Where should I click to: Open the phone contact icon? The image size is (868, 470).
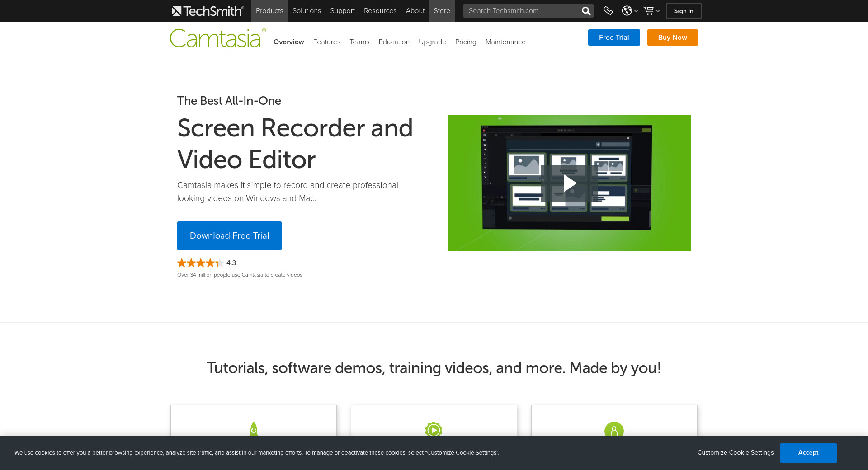(608, 11)
